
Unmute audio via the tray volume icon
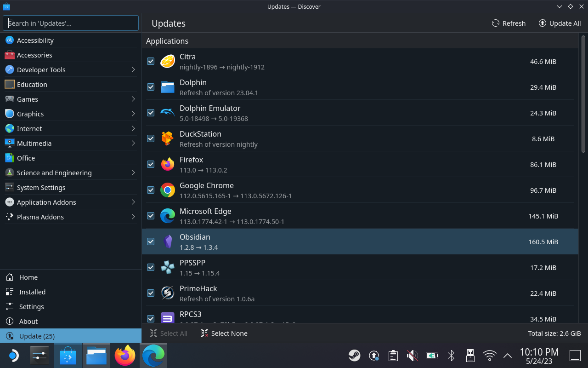(x=412, y=355)
